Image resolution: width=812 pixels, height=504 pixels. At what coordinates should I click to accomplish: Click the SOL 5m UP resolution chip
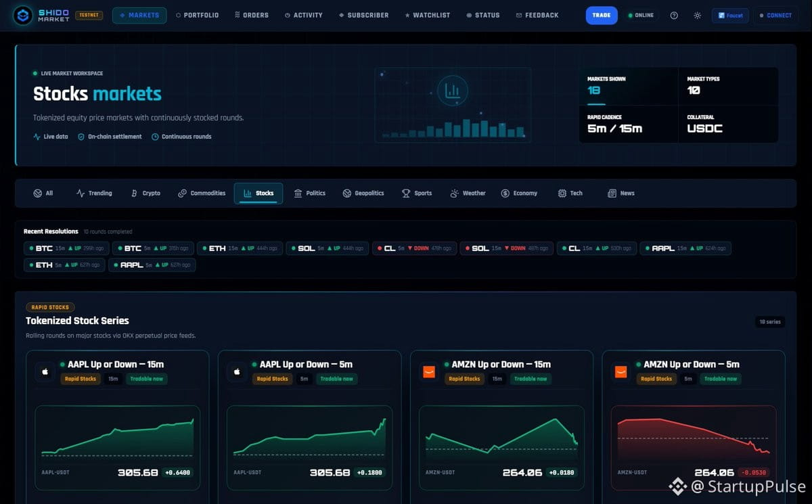tap(327, 248)
